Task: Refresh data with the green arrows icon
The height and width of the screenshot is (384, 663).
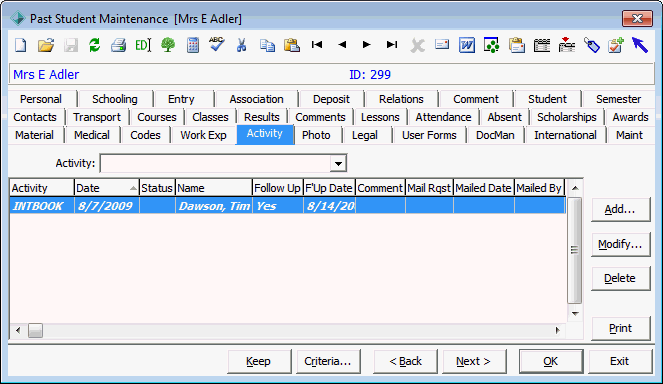Action: click(94, 45)
